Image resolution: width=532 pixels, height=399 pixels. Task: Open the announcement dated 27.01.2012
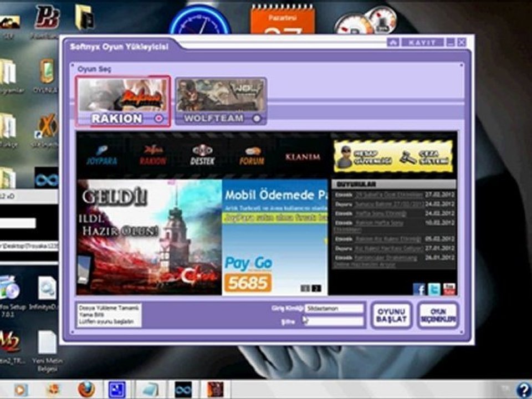394,248
